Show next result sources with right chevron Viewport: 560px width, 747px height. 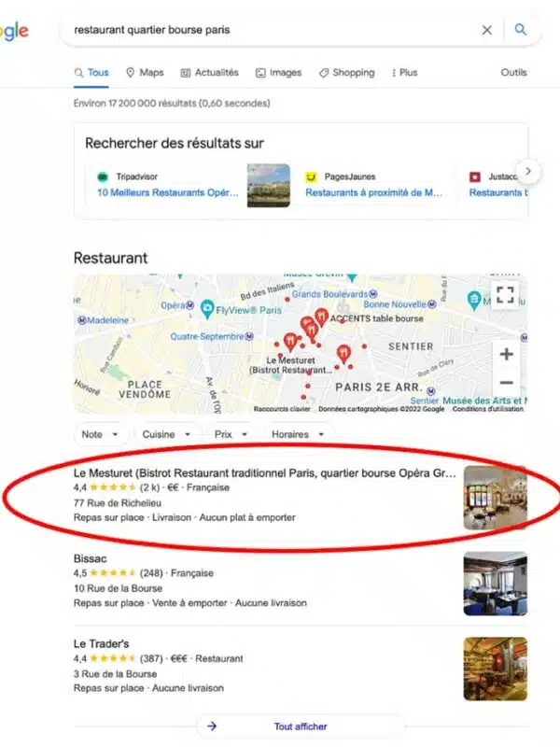click(528, 172)
